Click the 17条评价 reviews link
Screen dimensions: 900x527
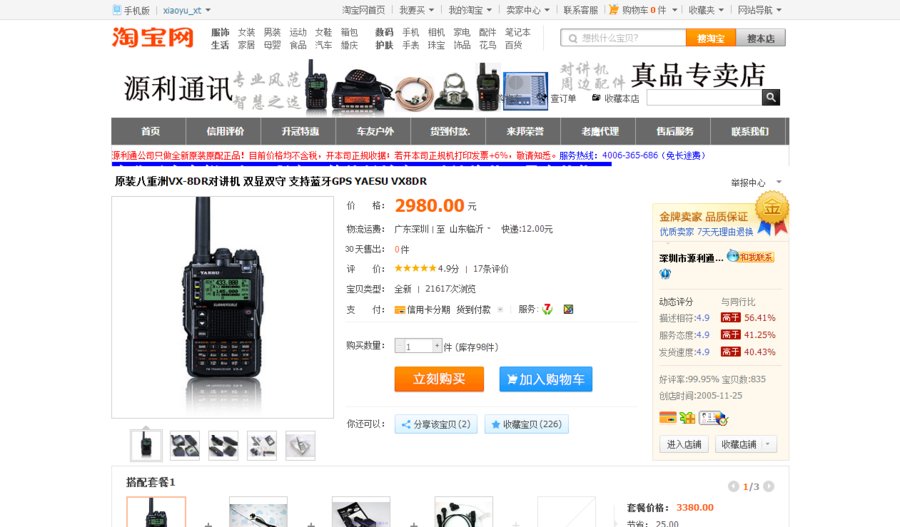(490, 268)
